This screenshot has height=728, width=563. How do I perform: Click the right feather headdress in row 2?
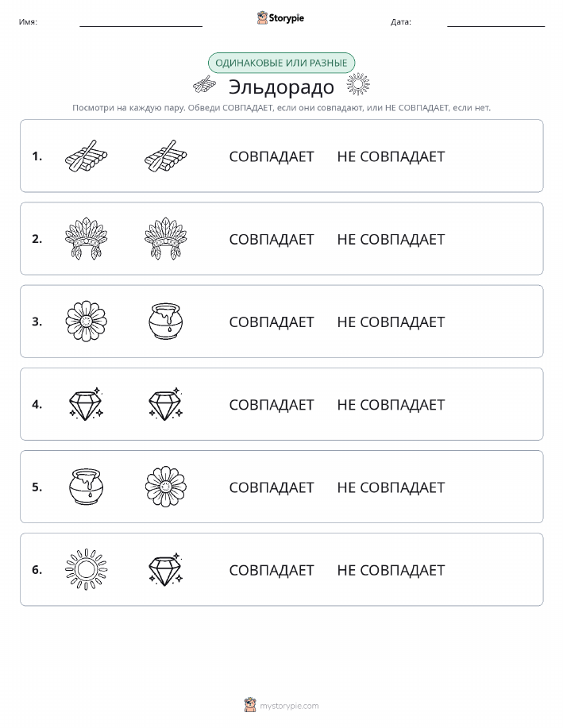[166, 239]
